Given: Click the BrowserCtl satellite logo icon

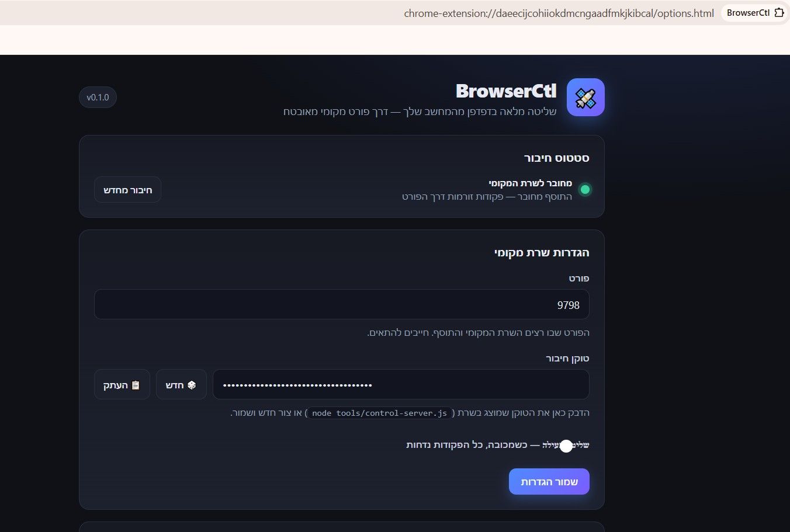Looking at the screenshot, I should point(585,98).
